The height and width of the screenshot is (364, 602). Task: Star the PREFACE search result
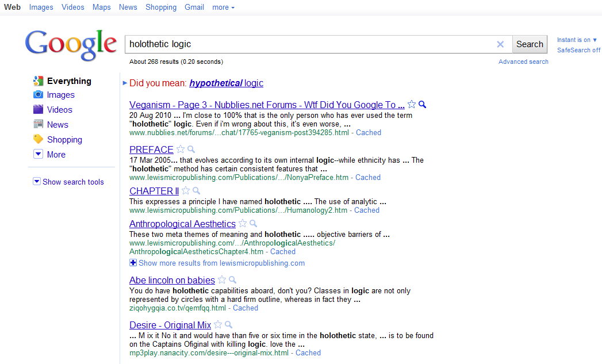pyautogui.click(x=181, y=150)
